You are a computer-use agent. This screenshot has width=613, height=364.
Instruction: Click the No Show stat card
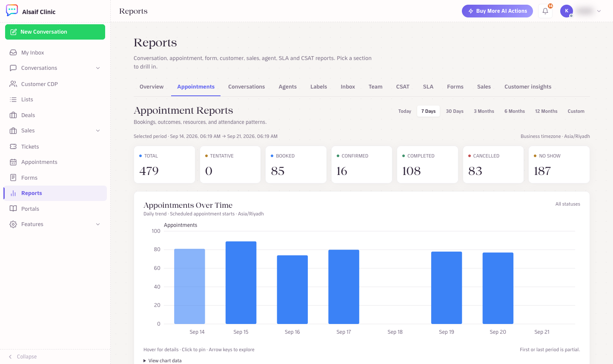(x=559, y=165)
